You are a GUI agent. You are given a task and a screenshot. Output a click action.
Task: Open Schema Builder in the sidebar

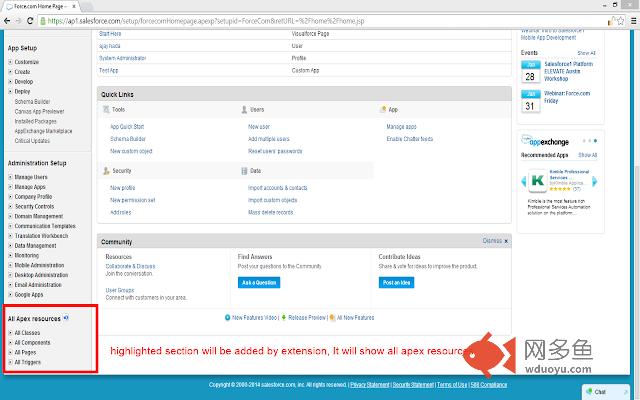32,101
